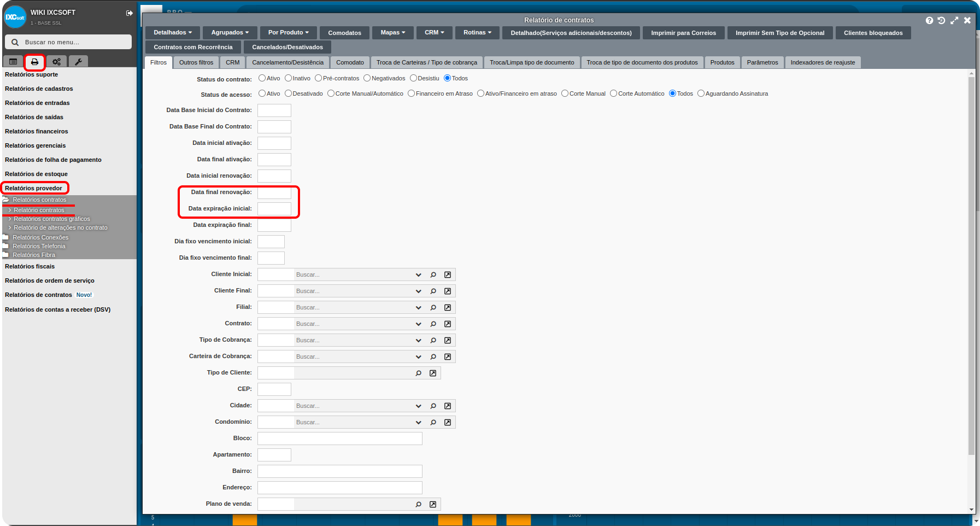Open the Detalhados dropdown menu
The image size is (980, 526).
pos(173,33)
